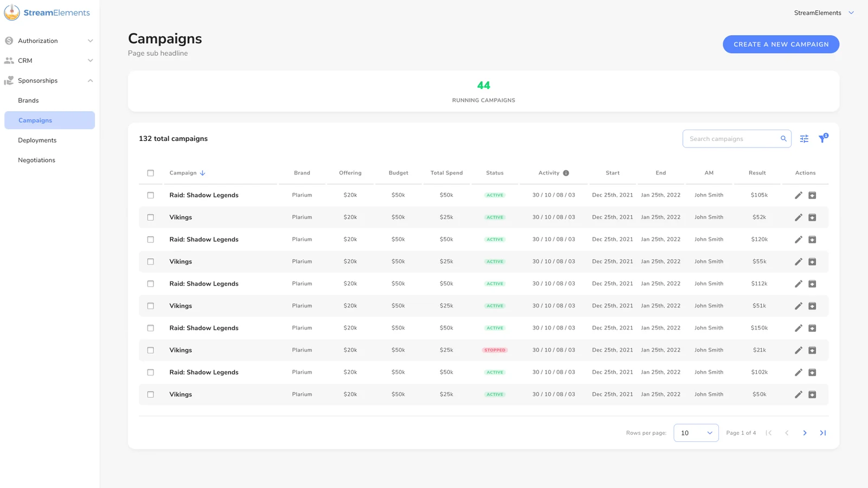
Task: Collapse the Sponsorships menu chevron
Action: (x=90, y=81)
